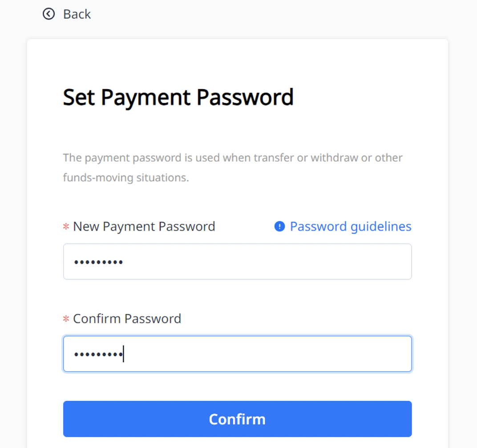Click the masked dots in Confirm Password
Viewport: 477px width, 448px height.
tap(98, 354)
